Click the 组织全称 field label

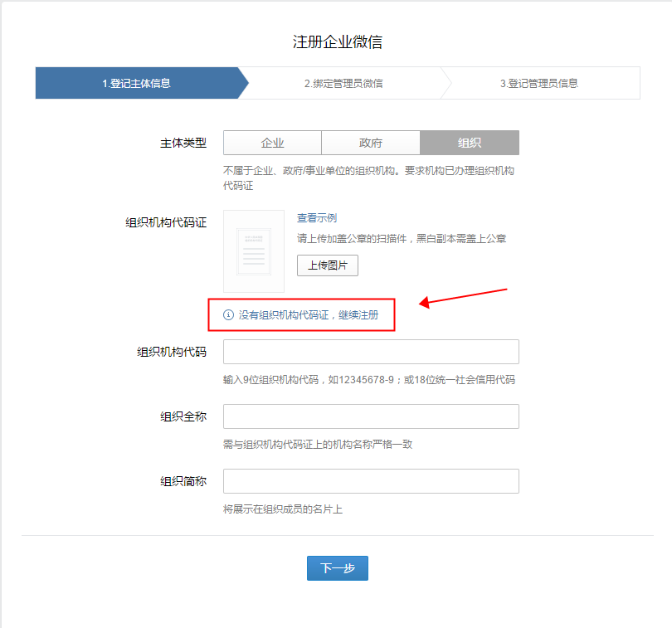tap(183, 416)
